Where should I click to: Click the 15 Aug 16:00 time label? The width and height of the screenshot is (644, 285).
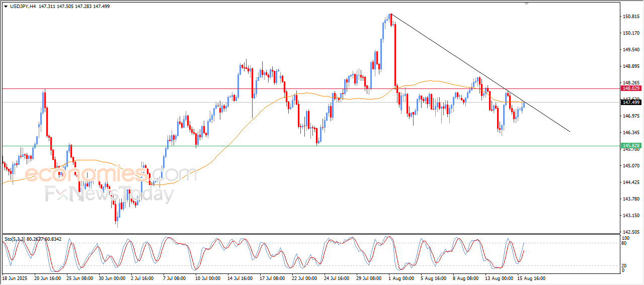click(x=531, y=278)
